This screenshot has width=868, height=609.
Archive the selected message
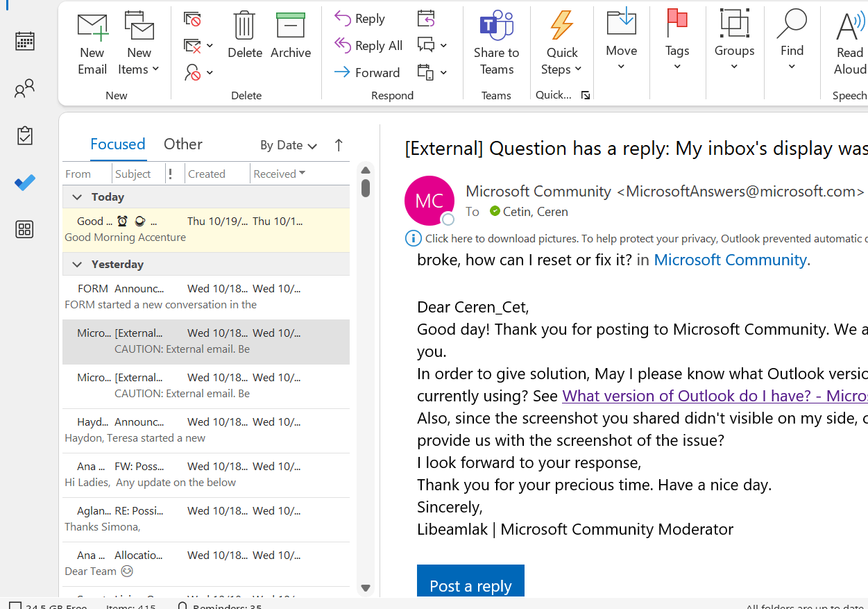[291, 36]
